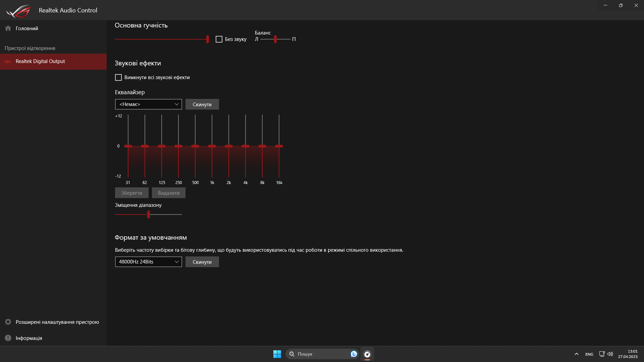Open Windows Start menu icon

coord(277,354)
